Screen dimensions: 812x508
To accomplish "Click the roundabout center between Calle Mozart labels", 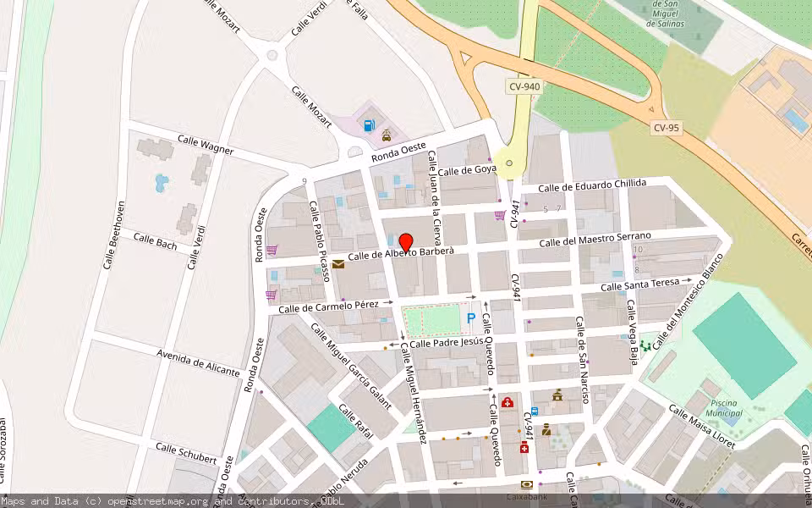I will (x=272, y=55).
